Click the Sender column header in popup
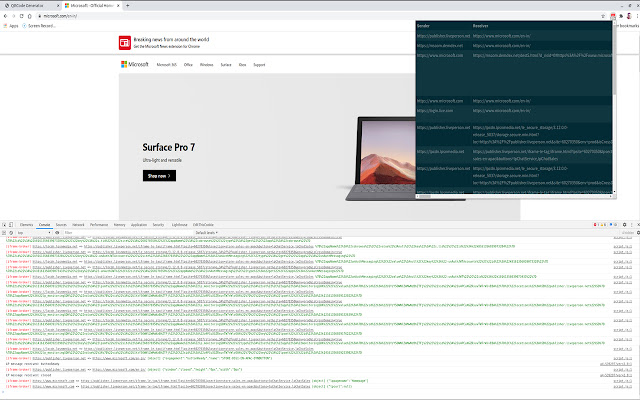 click(x=423, y=26)
